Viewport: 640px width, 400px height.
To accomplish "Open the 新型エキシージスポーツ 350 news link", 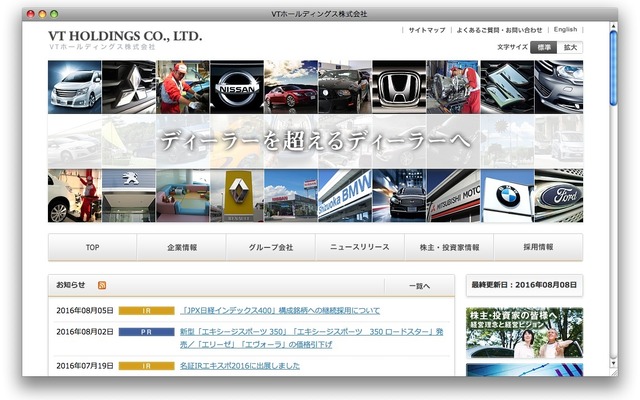I will coord(311,338).
